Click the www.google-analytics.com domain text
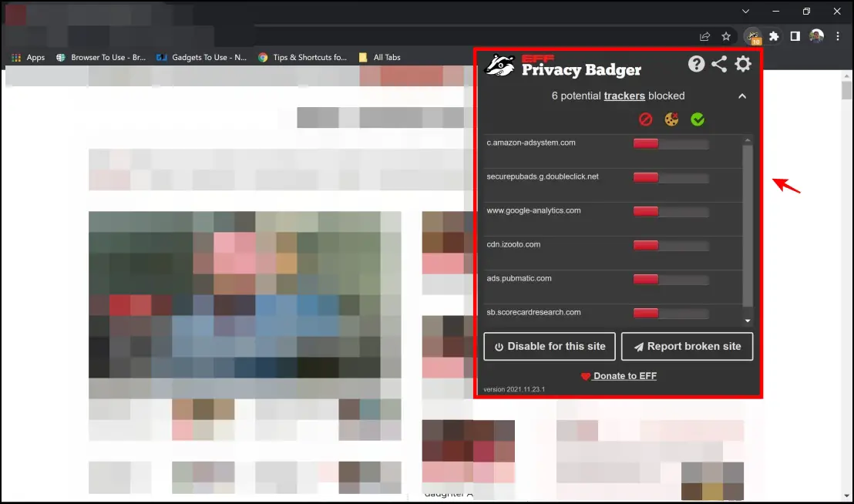854x504 pixels. coord(533,210)
